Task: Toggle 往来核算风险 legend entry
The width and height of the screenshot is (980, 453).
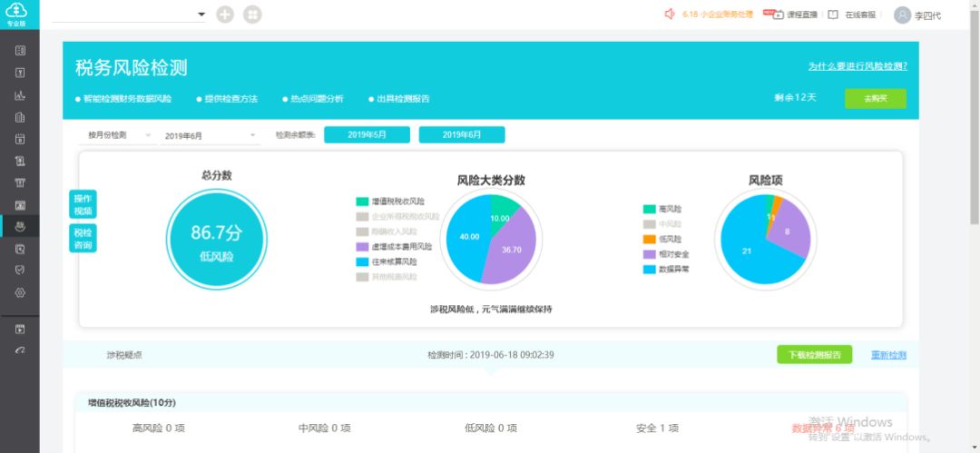Action: click(387, 261)
